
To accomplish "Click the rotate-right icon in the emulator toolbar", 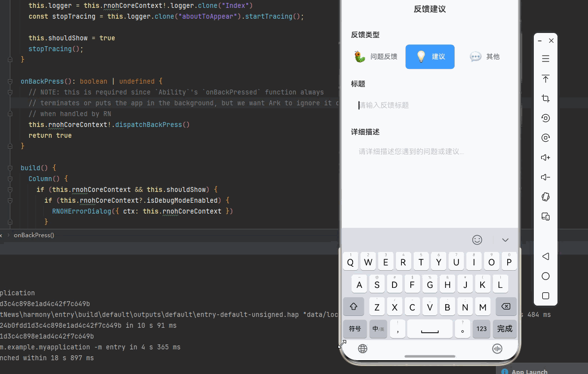I will (546, 137).
